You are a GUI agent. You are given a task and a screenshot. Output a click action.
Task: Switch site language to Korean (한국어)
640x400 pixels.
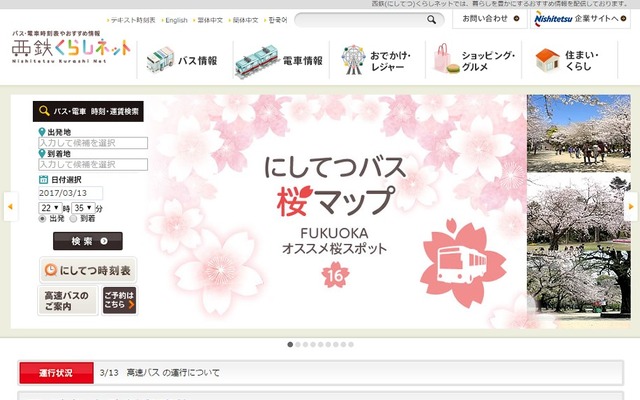[x=278, y=20]
